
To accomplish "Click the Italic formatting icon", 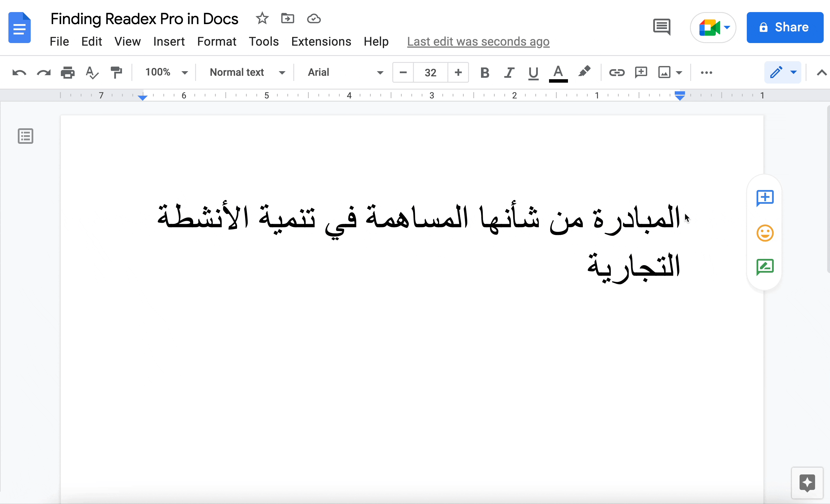I will pyautogui.click(x=509, y=72).
